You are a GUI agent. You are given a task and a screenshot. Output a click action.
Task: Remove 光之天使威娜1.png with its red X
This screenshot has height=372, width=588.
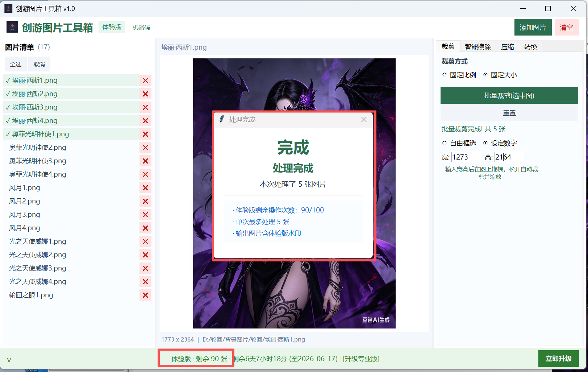tap(145, 241)
